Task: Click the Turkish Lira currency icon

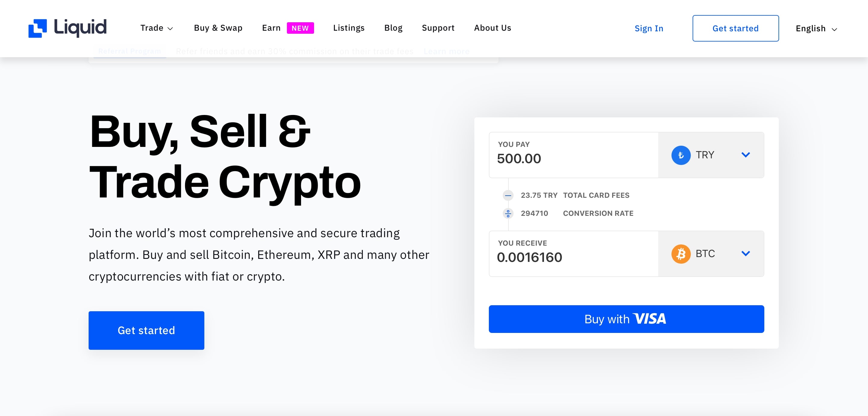Action: pyautogui.click(x=681, y=155)
